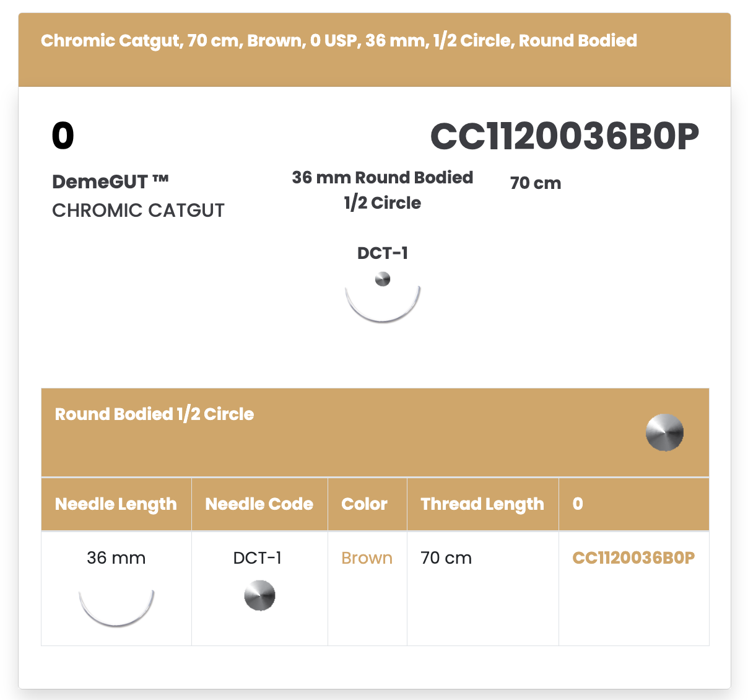Viewport: 748px width, 700px height.
Task: Click the round bodied needle tip icon in table banner
Action: 664,432
